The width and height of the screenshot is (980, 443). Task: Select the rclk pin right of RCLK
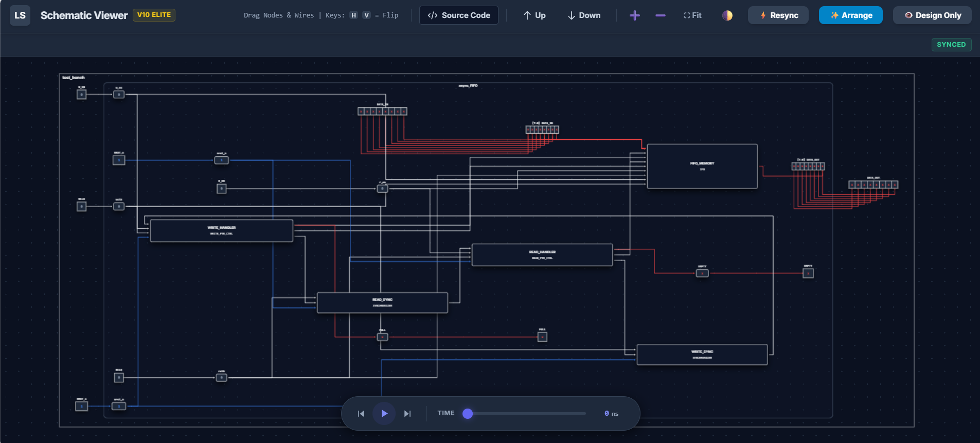click(221, 378)
